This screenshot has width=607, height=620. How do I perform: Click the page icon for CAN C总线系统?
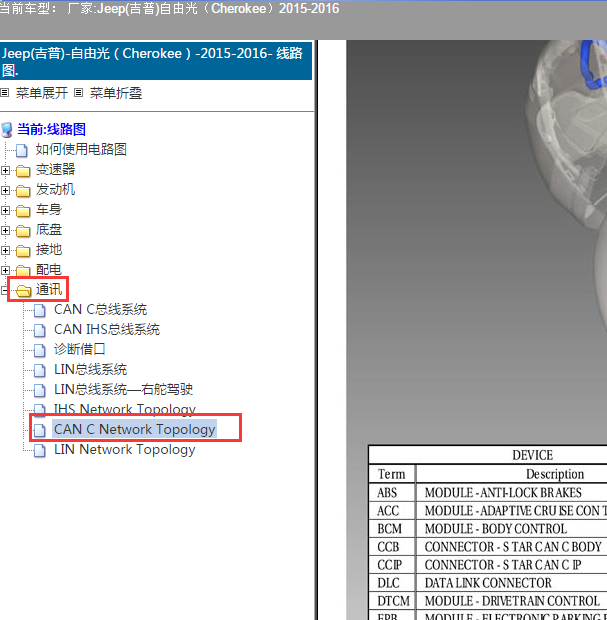40,310
